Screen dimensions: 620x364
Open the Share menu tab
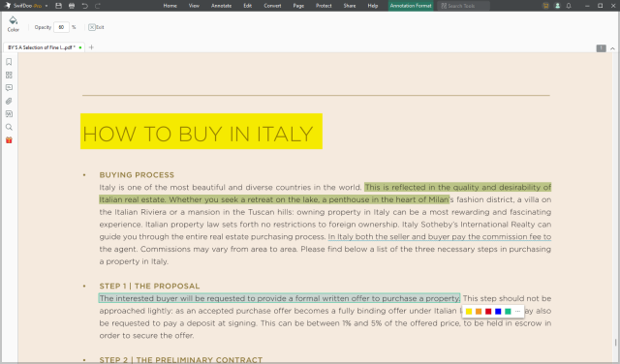(x=350, y=6)
